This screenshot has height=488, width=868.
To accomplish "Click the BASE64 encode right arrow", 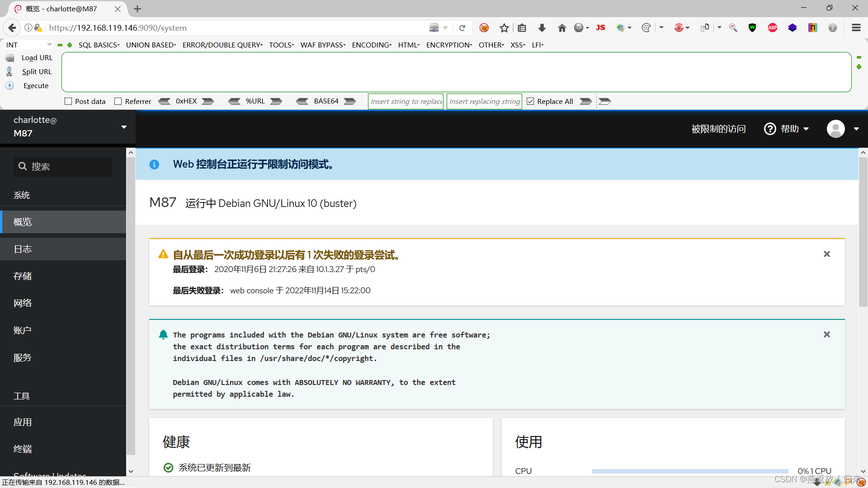I will [x=350, y=101].
